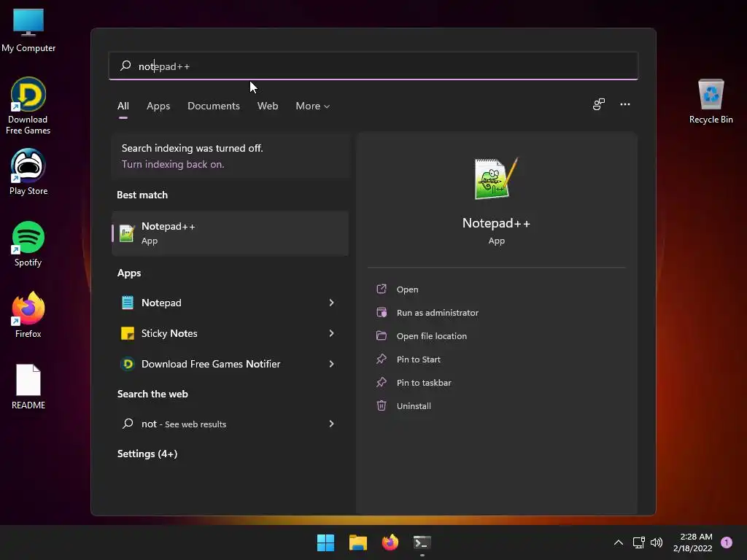
Task: Launch Play Store desktop shortcut
Action: point(28,171)
